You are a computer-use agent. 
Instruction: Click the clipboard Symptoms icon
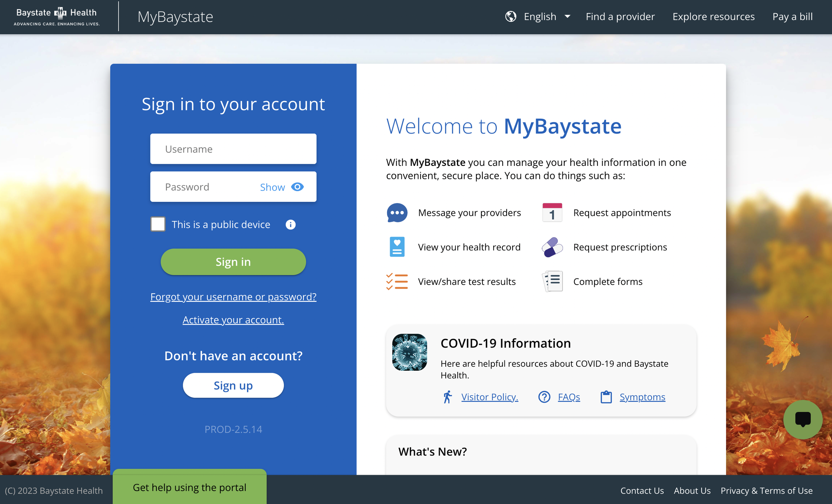point(606,397)
